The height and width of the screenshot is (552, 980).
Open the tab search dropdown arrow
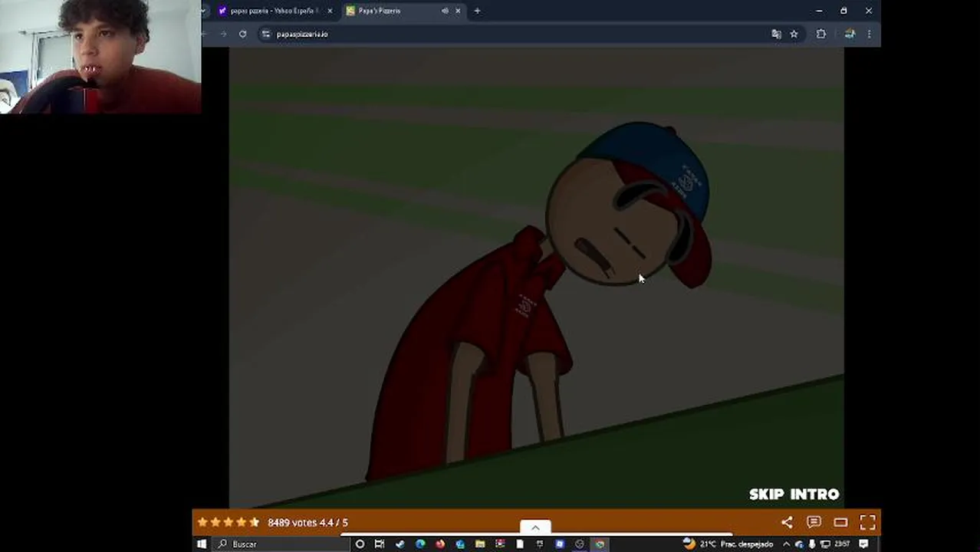click(x=203, y=11)
